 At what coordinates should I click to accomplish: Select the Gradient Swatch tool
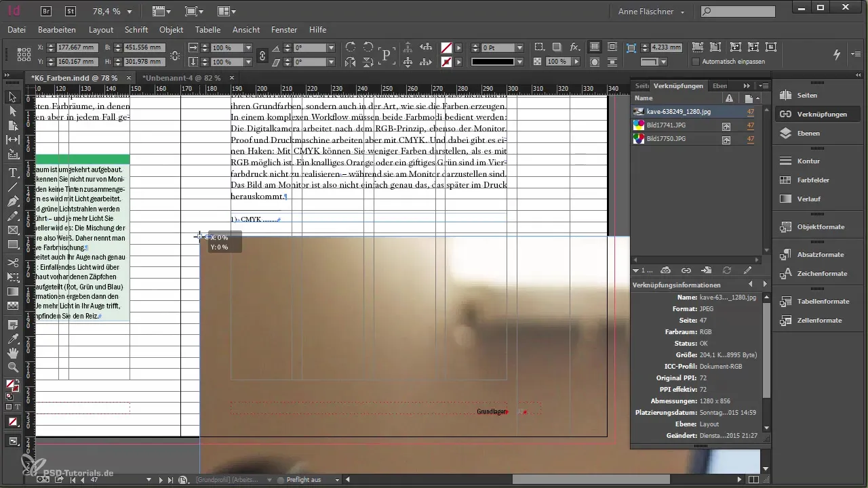click(12, 291)
